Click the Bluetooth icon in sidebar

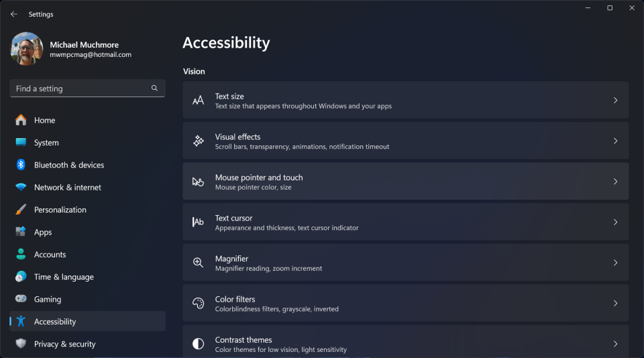(21, 165)
